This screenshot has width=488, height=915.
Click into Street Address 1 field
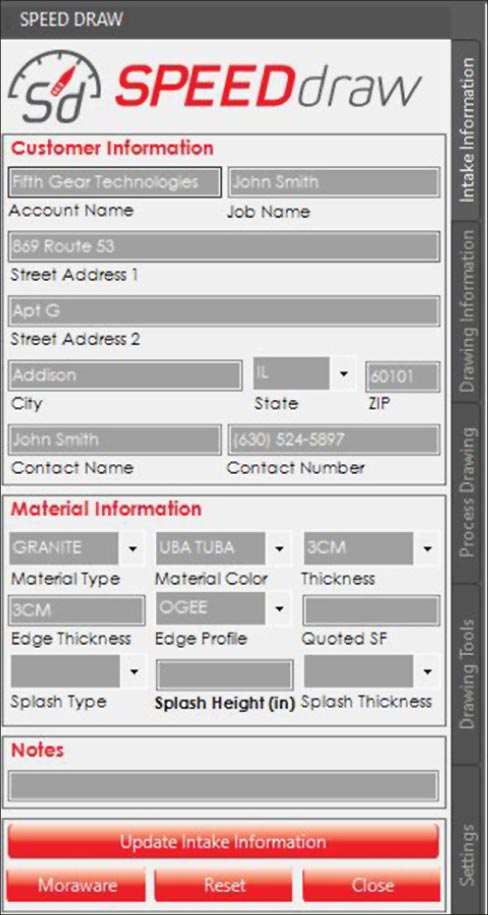224,247
